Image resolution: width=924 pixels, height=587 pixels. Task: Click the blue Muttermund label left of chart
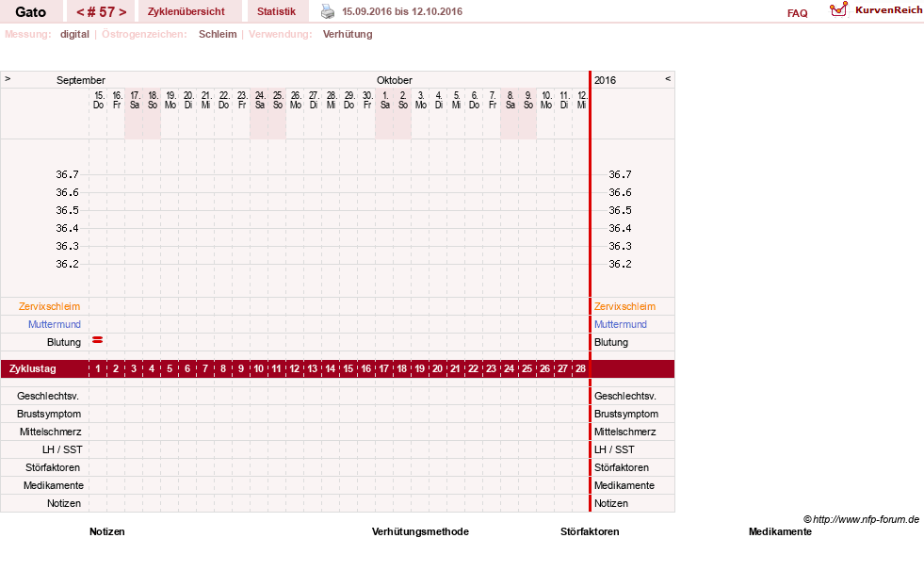click(55, 324)
